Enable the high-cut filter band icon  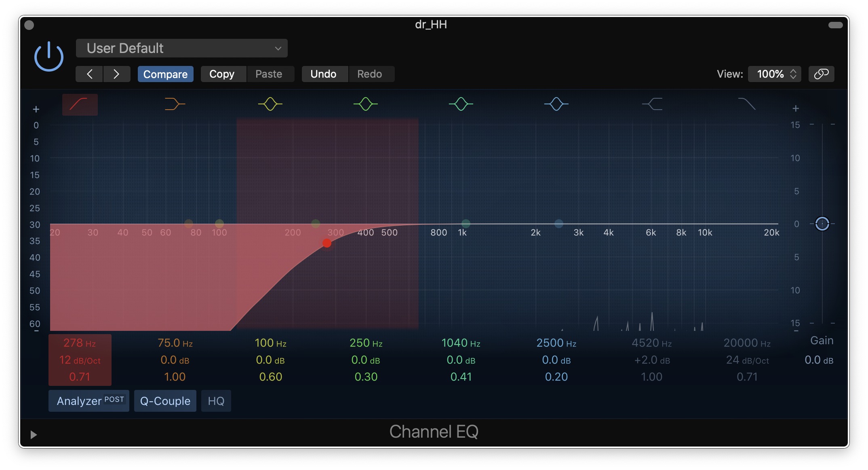pos(747,104)
